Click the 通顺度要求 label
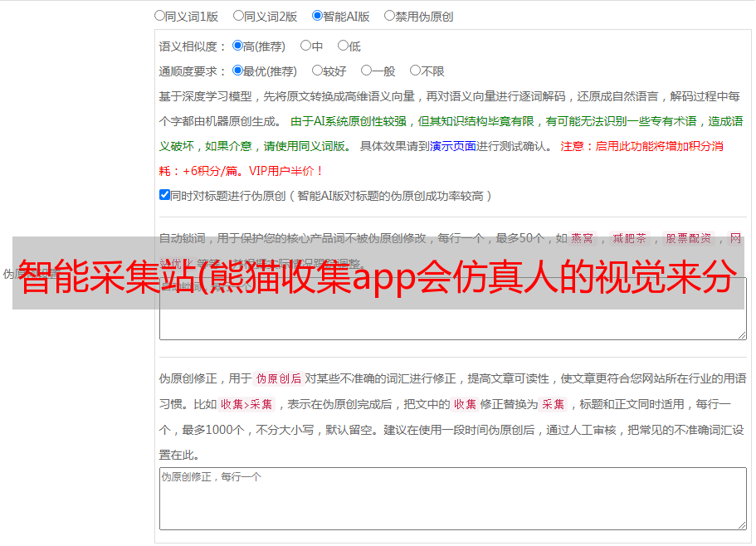 point(192,71)
